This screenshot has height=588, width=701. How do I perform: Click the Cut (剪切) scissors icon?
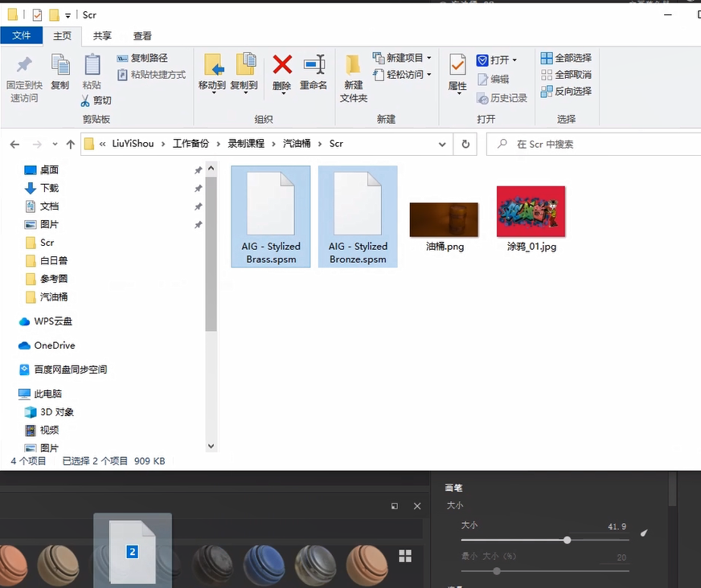point(86,100)
